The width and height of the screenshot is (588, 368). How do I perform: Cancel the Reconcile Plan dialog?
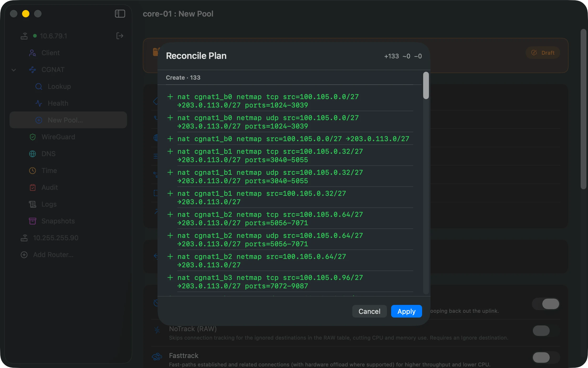(x=369, y=311)
